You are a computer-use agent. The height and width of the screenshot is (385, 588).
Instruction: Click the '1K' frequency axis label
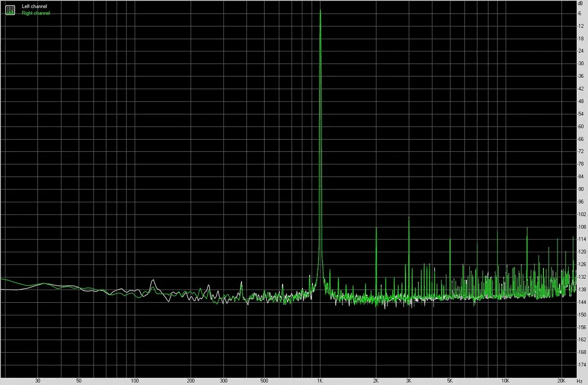click(x=320, y=381)
